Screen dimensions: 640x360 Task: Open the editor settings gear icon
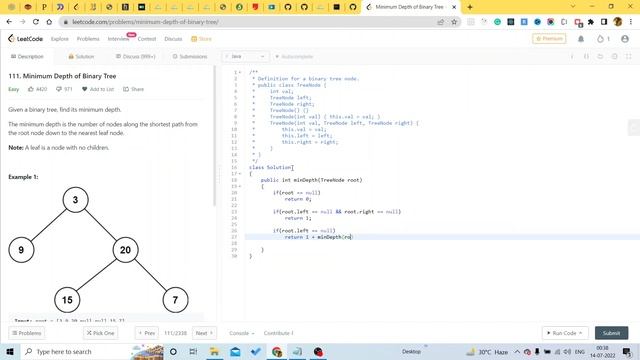[614, 56]
